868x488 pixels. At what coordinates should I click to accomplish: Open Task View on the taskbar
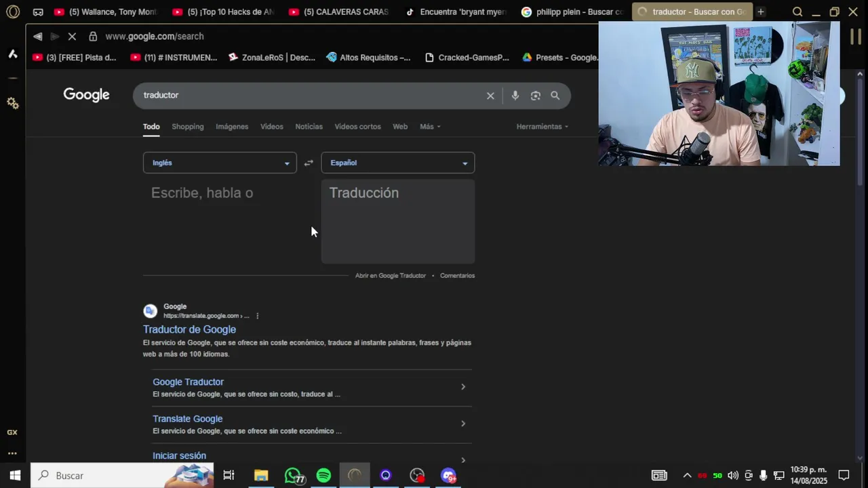click(x=229, y=475)
